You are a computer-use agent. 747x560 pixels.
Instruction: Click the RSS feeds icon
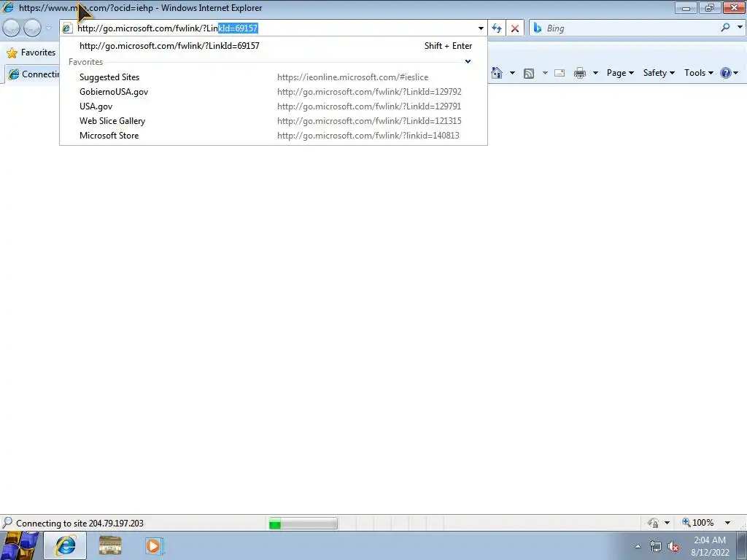(x=529, y=74)
